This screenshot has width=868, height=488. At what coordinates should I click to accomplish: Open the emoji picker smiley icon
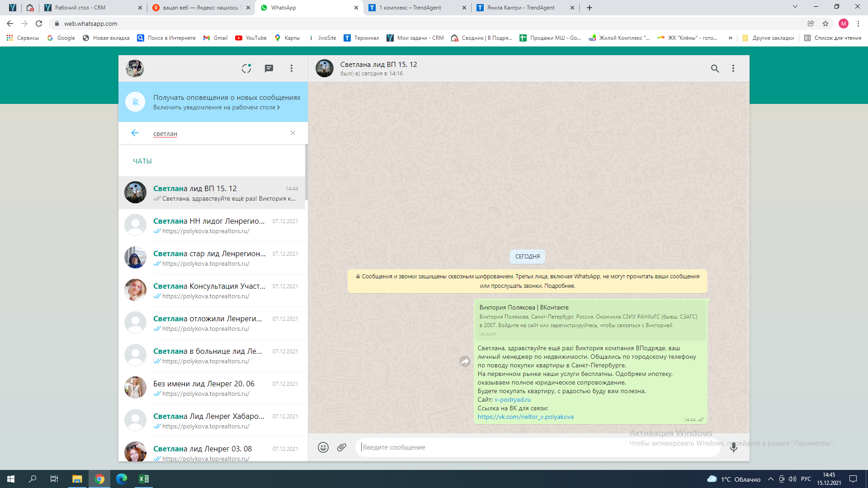click(323, 447)
